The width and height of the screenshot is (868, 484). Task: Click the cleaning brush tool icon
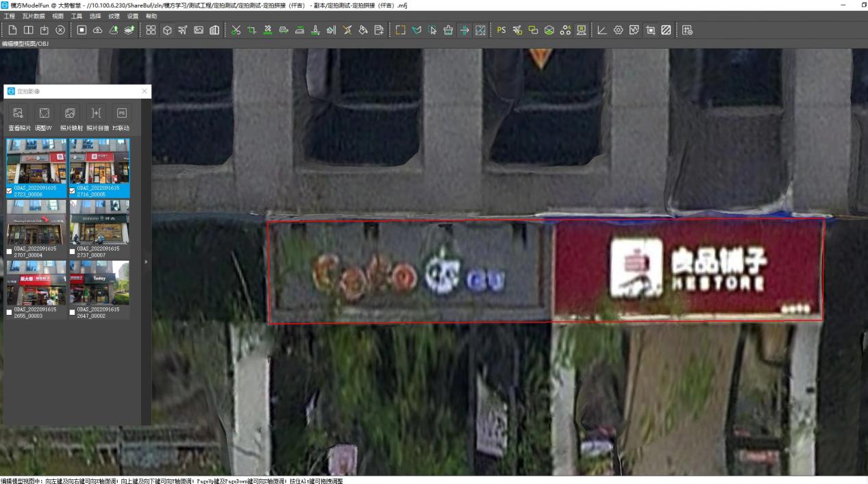[448, 30]
